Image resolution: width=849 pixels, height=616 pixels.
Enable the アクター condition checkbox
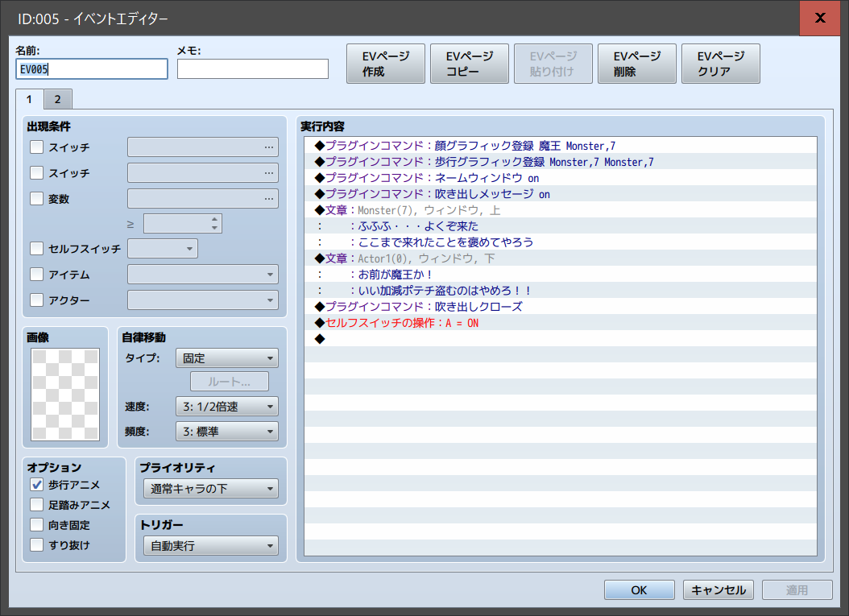37,300
